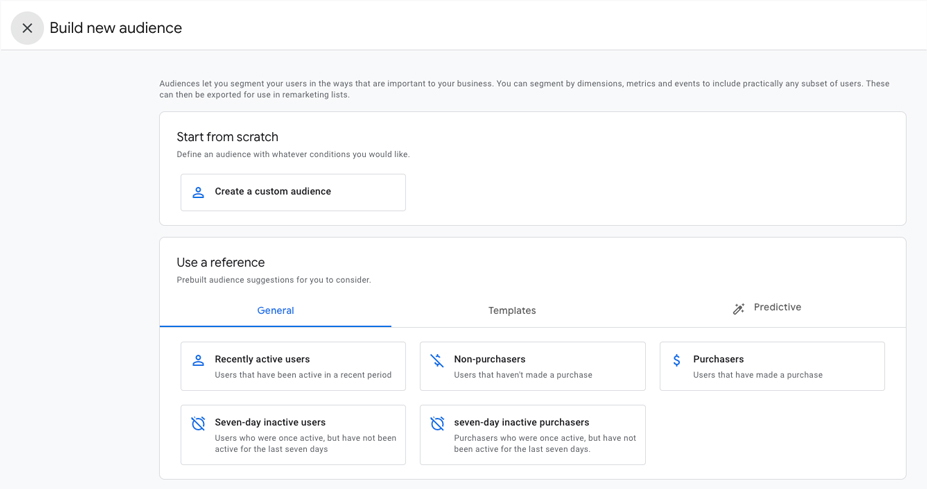This screenshot has width=927, height=489.
Task: Click the Start from scratch heading
Action: click(228, 137)
